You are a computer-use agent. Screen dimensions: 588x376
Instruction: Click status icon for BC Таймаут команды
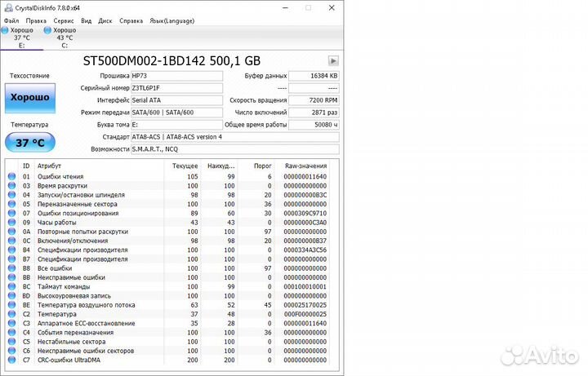pos(11,286)
